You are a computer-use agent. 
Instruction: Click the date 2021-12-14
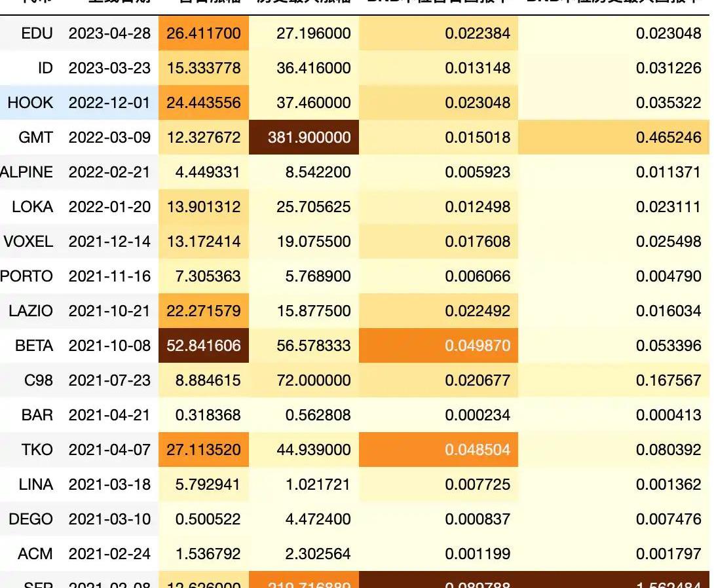[109, 241]
